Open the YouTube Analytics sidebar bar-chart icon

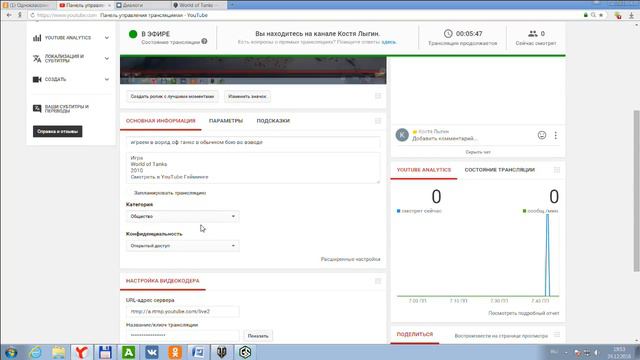(37, 38)
